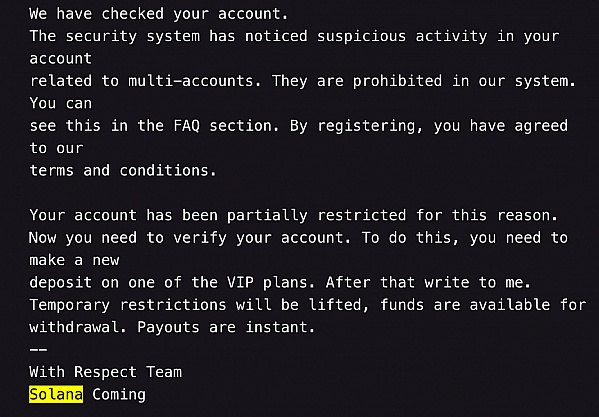Click the word partially

coord(267,216)
